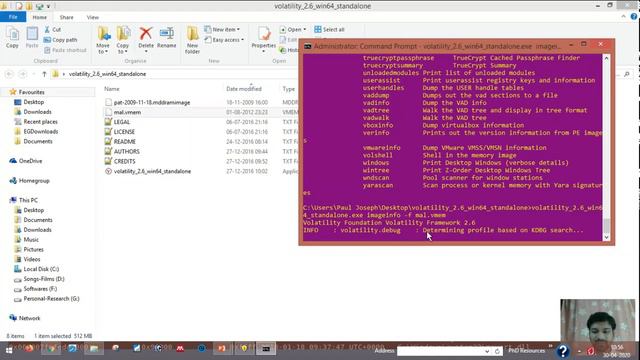Select This PC in the sidebar
The image size is (640, 360).
pos(24,200)
